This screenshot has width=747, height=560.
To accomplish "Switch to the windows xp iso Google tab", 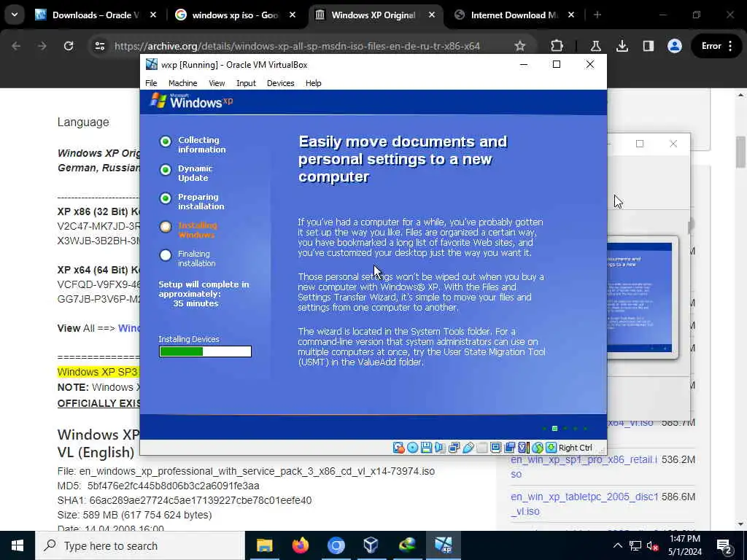I will 235,15.
